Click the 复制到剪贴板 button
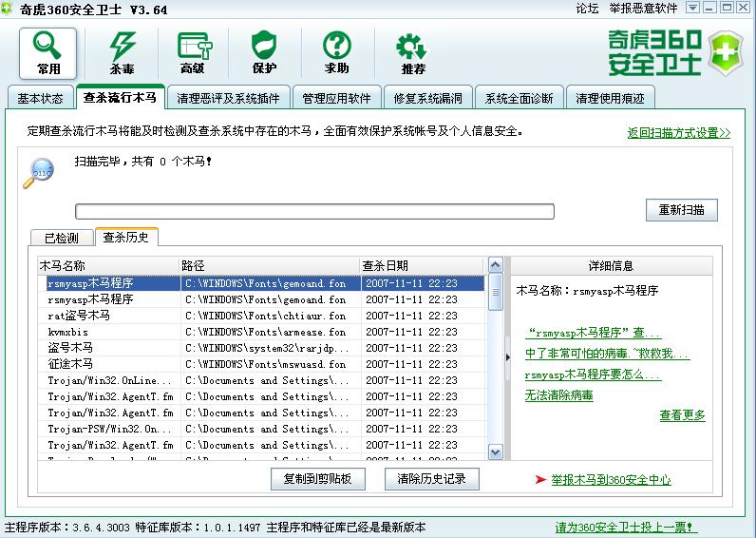Viewport: 756px width, 538px height. click(x=318, y=479)
